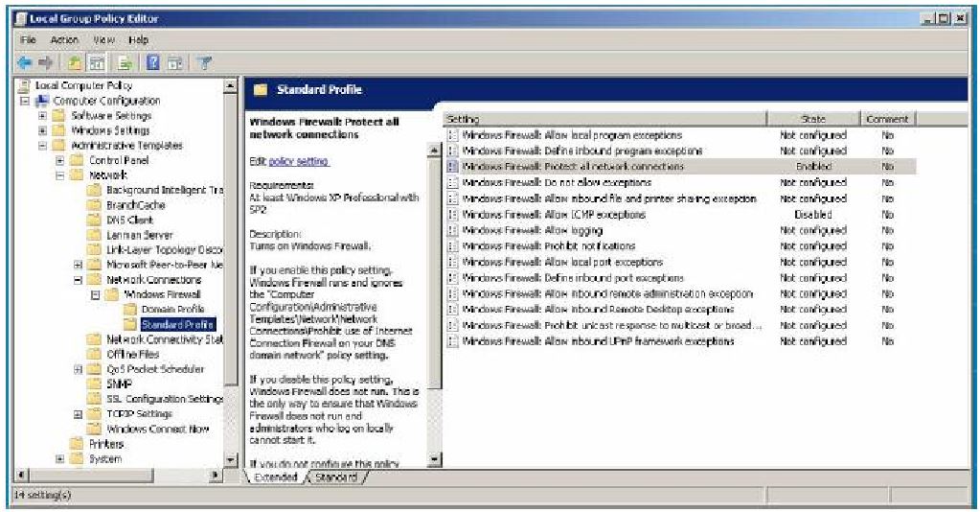Sort by the Setting column header
The image size is (980, 512).
pyautogui.click(x=605, y=119)
